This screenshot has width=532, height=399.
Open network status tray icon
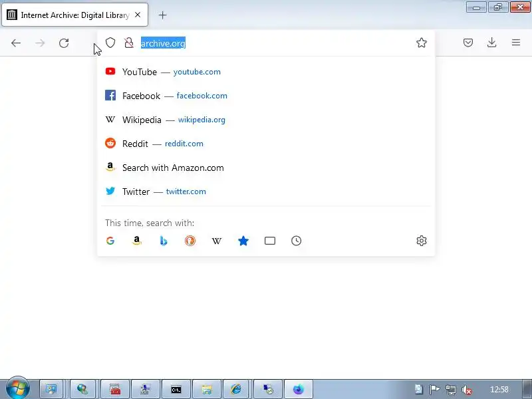[451, 390]
